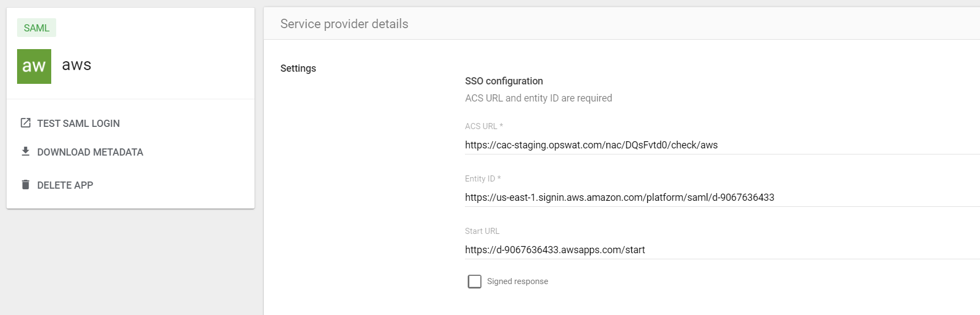Click the open-in-new icon beside TEST SAML LOGIN
The width and height of the screenshot is (980, 315).
25,123
